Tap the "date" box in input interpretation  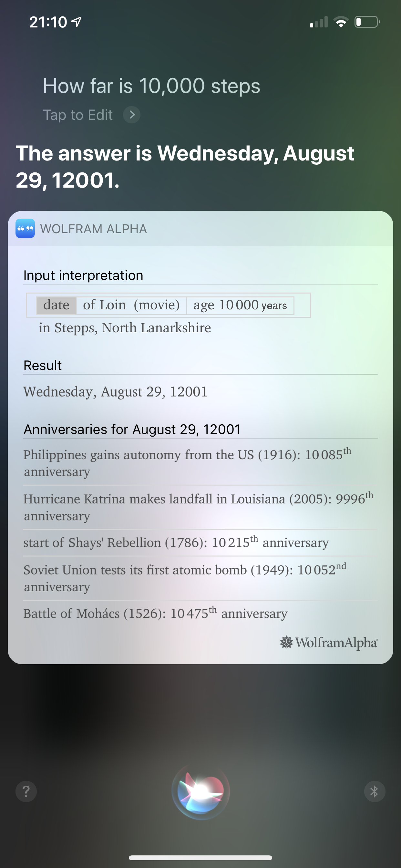(56, 305)
